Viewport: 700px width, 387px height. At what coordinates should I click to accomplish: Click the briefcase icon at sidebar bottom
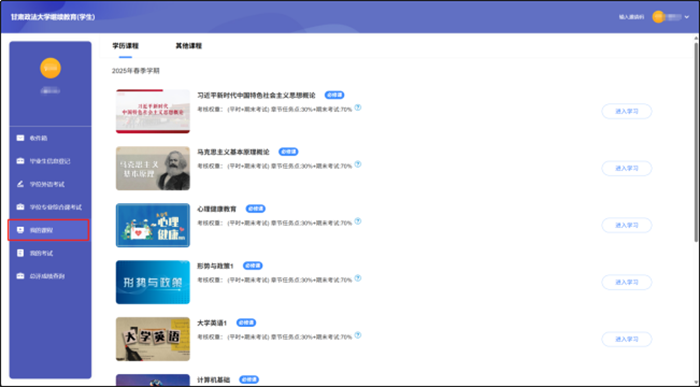pos(20,276)
